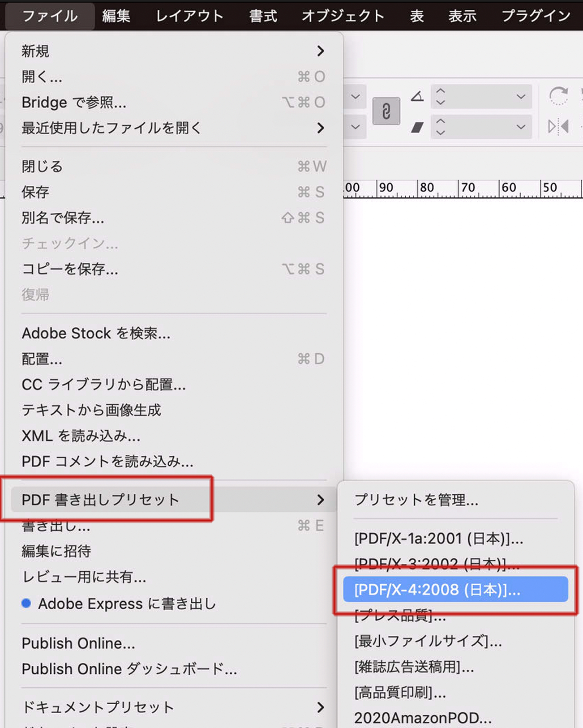Click the flip horizontal icon
583x728 pixels.
coord(558,127)
